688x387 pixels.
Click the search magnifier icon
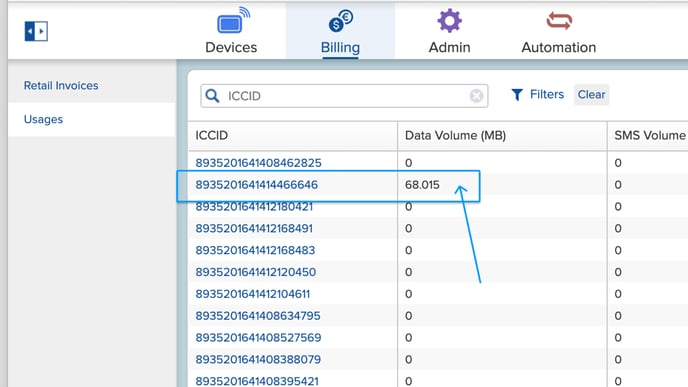212,96
